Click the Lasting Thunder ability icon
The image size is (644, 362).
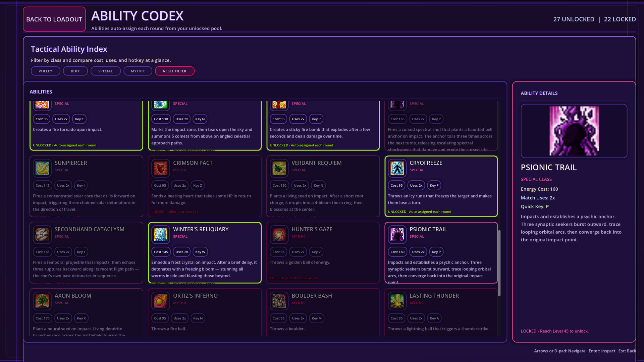[x=397, y=301]
